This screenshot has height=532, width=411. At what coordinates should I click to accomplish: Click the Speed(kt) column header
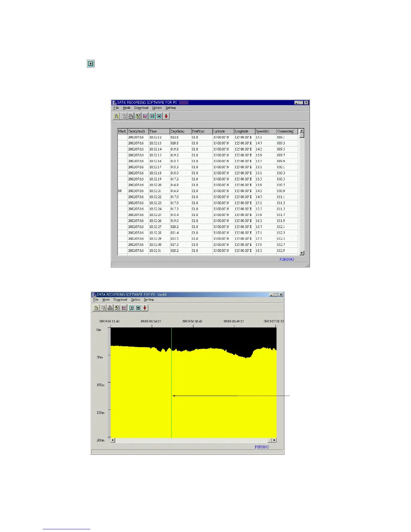point(266,131)
